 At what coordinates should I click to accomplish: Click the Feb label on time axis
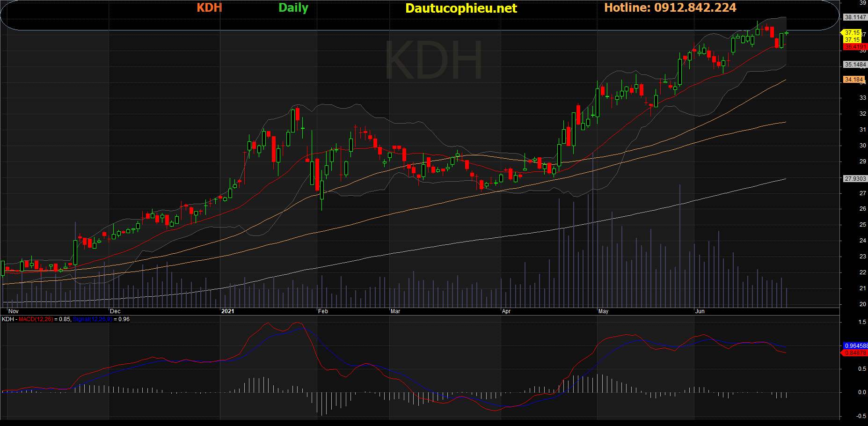[323, 311]
